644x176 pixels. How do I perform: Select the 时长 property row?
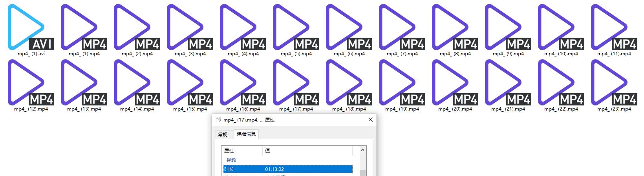click(x=287, y=169)
